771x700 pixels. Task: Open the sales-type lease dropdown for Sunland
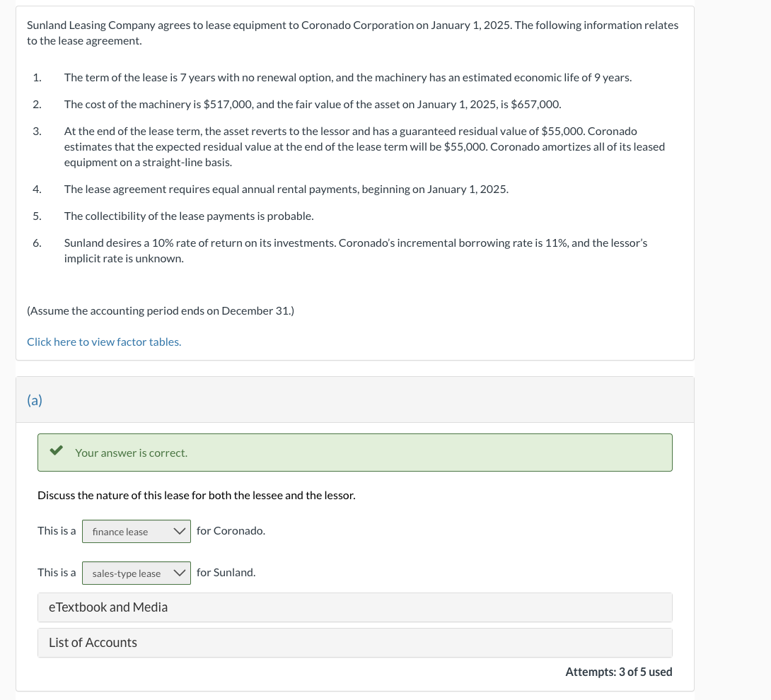coord(137,573)
